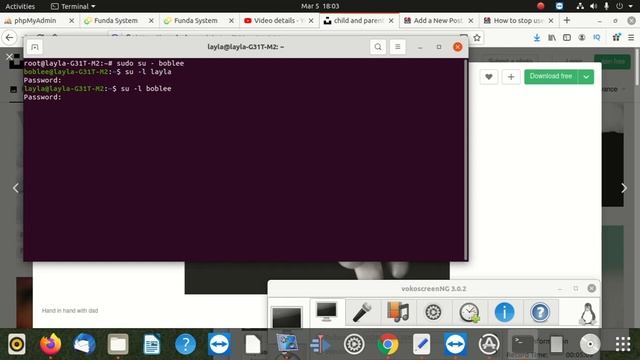
Task: Click vokoscreenNG penguin logo
Action: 588,313
